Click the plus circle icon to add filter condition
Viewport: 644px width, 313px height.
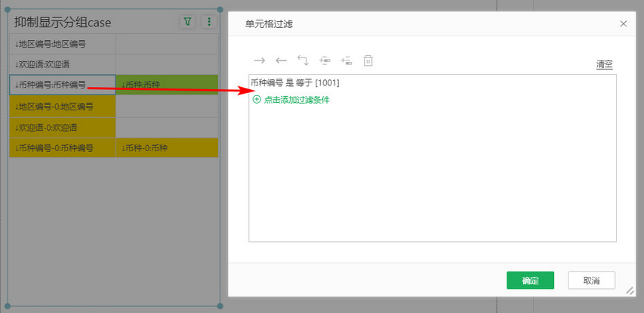click(257, 99)
